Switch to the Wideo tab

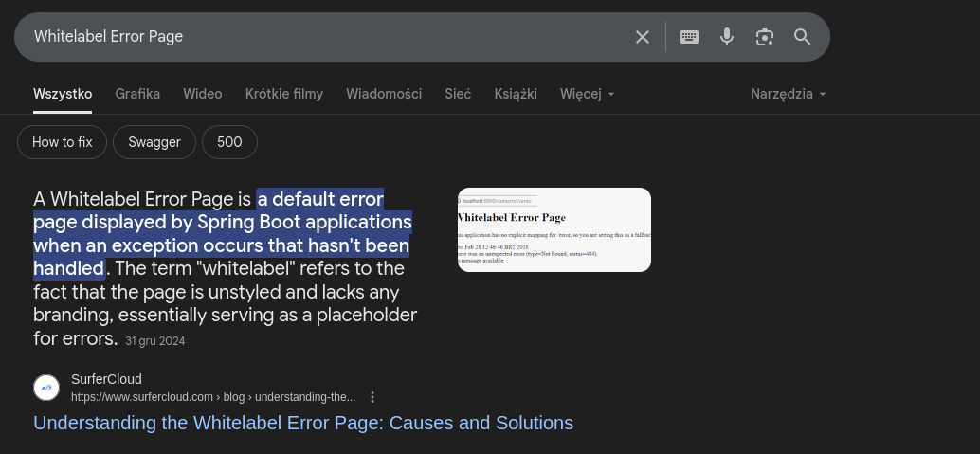click(x=203, y=94)
